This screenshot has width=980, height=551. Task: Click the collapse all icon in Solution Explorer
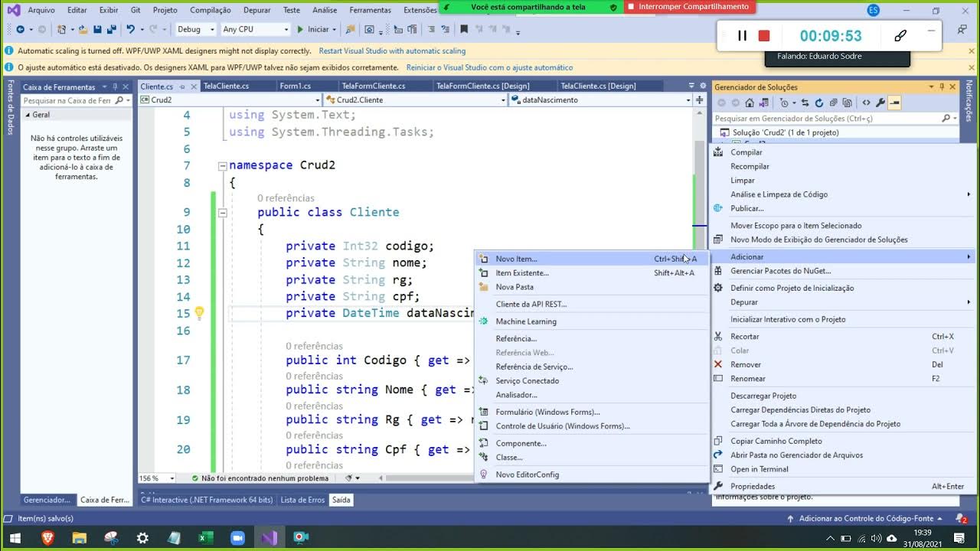tap(833, 103)
